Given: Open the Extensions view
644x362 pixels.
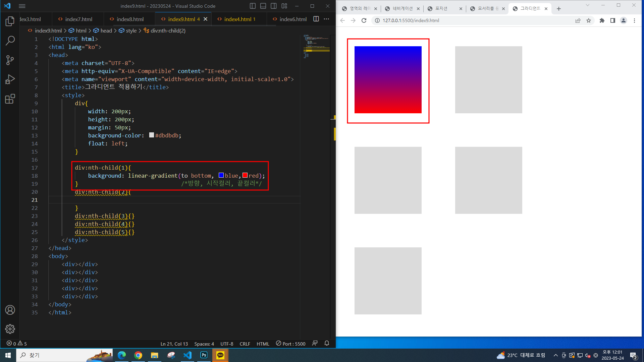Looking at the screenshot, I should click(x=10, y=99).
